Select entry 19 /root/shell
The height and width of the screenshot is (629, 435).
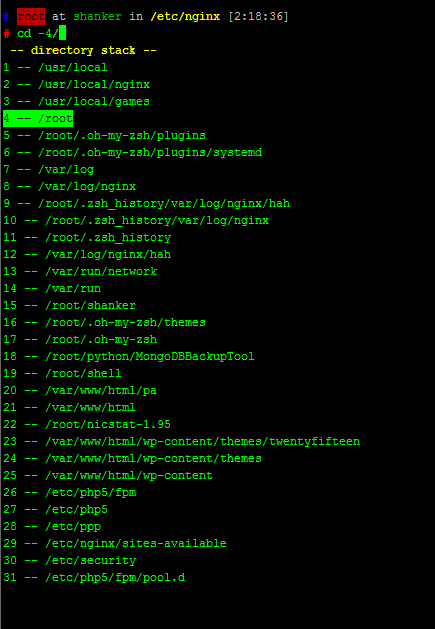pyautogui.click(x=63, y=373)
